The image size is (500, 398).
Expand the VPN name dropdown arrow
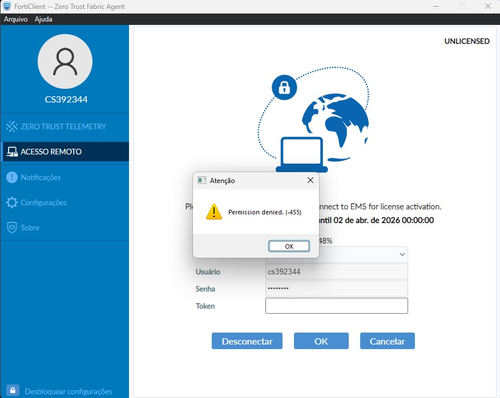pos(402,254)
